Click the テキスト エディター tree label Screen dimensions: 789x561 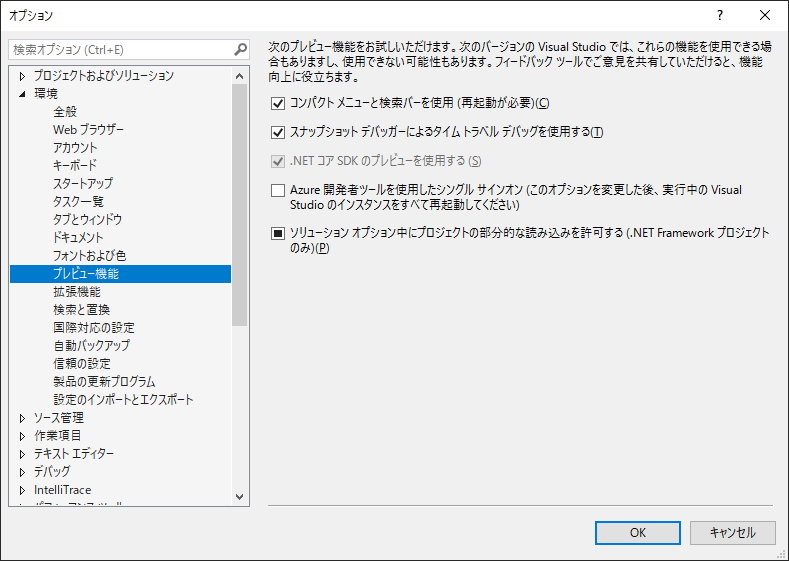click(74, 454)
